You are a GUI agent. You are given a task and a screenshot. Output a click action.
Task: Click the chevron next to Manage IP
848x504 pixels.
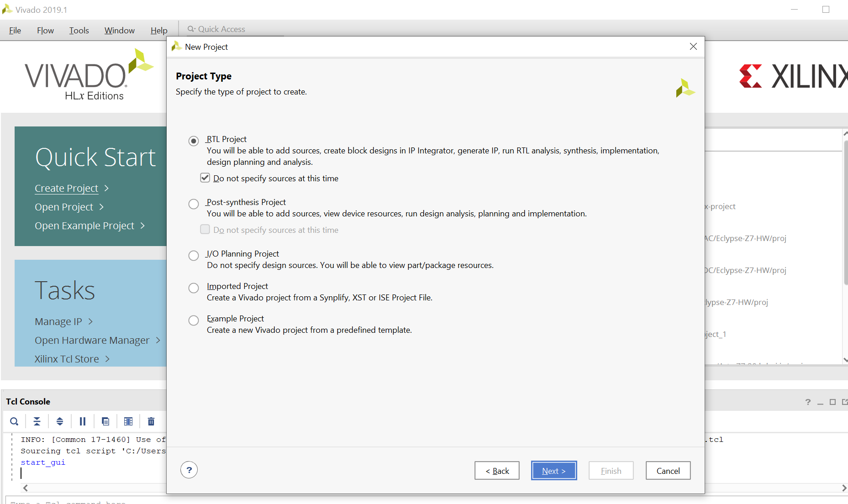click(x=90, y=321)
